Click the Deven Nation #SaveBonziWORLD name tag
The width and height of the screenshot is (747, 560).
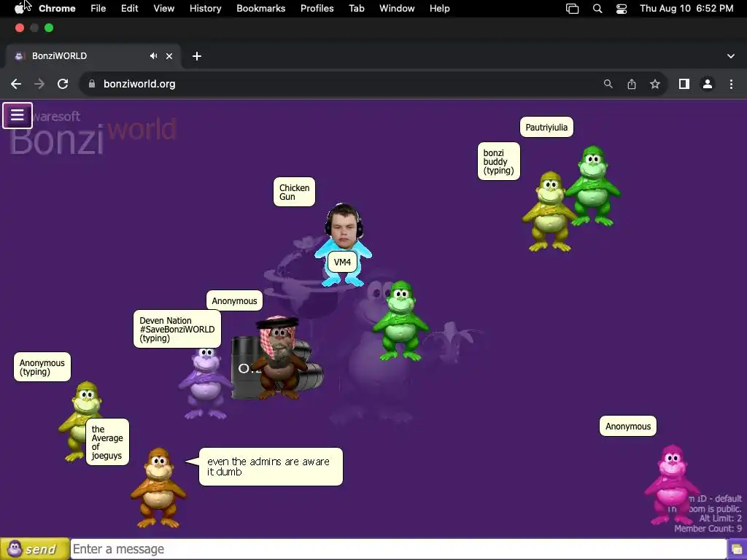click(177, 329)
